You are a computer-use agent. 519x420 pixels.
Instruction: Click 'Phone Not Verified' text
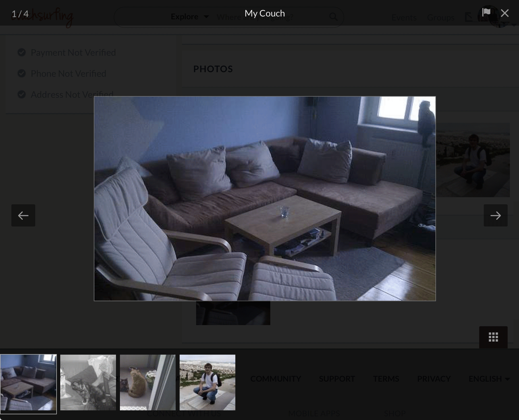[x=68, y=74]
